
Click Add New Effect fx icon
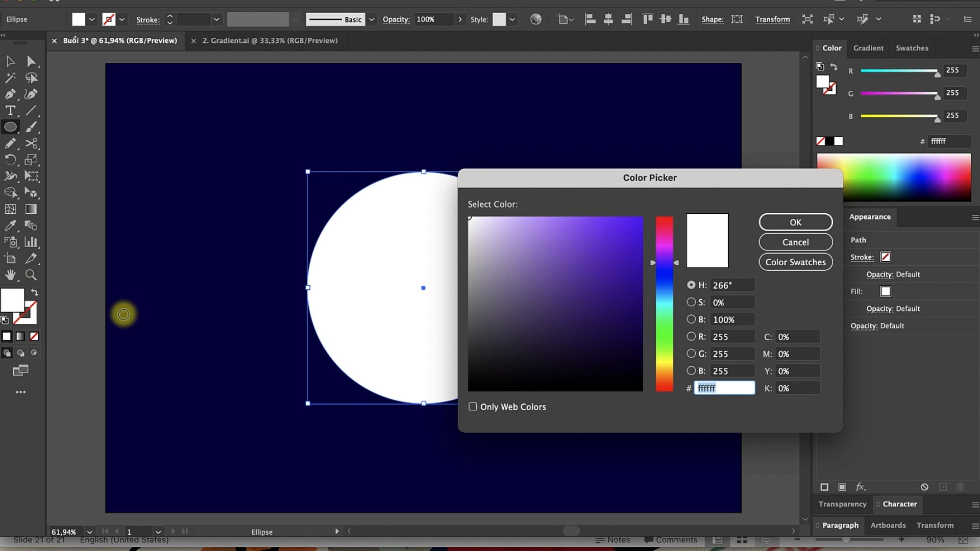[861, 487]
